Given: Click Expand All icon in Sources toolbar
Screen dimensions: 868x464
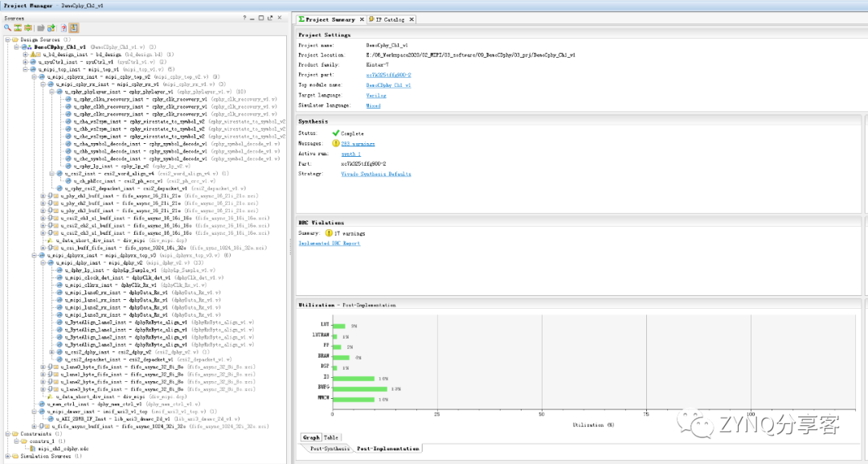Looking at the screenshot, I should [27, 28].
